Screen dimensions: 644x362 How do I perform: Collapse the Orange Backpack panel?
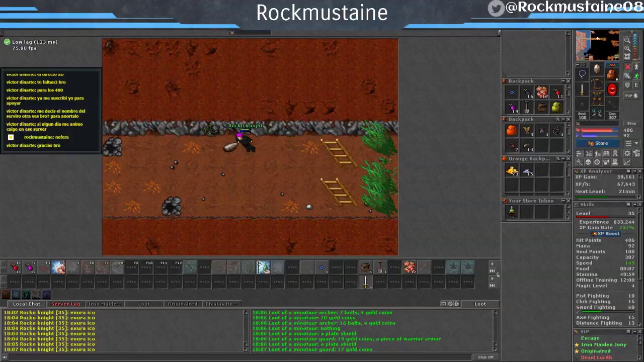563,159
